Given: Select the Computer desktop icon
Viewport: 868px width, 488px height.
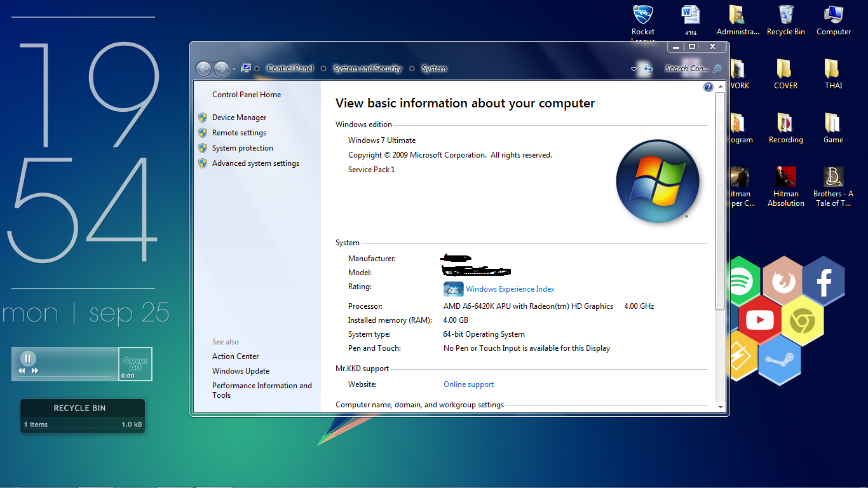Looking at the screenshot, I should coord(833,20).
